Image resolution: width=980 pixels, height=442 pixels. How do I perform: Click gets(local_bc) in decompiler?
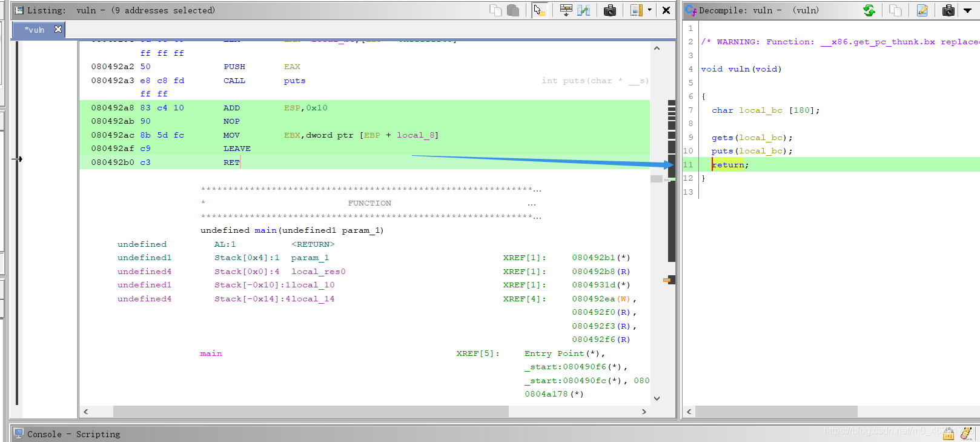pos(752,138)
